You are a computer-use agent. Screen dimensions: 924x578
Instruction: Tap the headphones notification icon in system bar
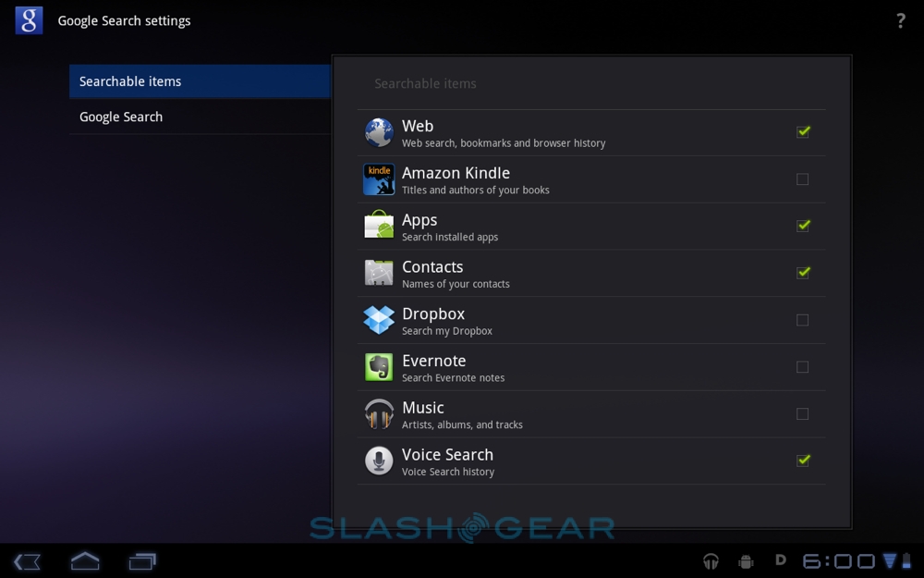tap(711, 560)
